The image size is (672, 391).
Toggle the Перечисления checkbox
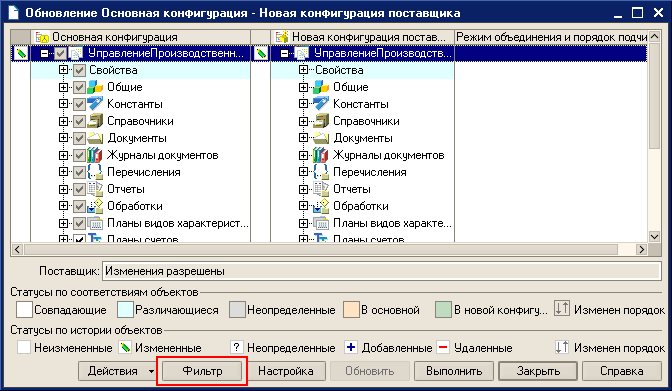79,172
